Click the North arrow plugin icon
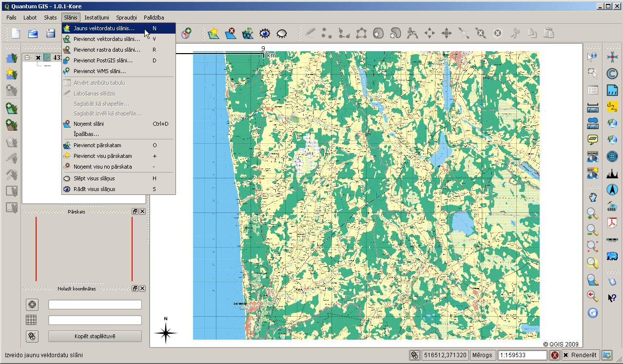623x364 pixels. click(612, 190)
